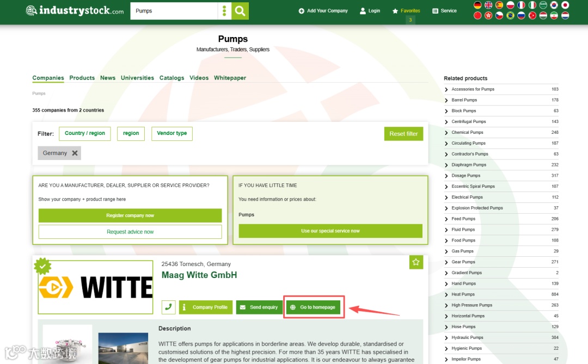Open the building photo thumbnail
588x364 pixels.
[x=123, y=348]
